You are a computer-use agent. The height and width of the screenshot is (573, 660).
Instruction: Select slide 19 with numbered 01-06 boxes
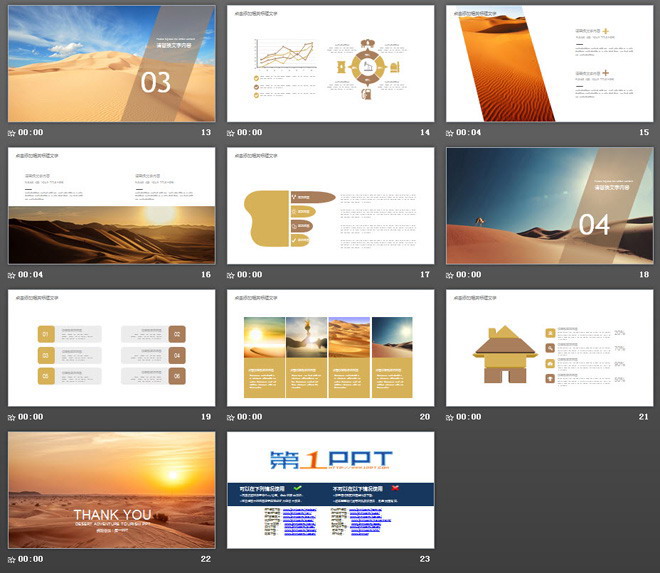point(111,348)
